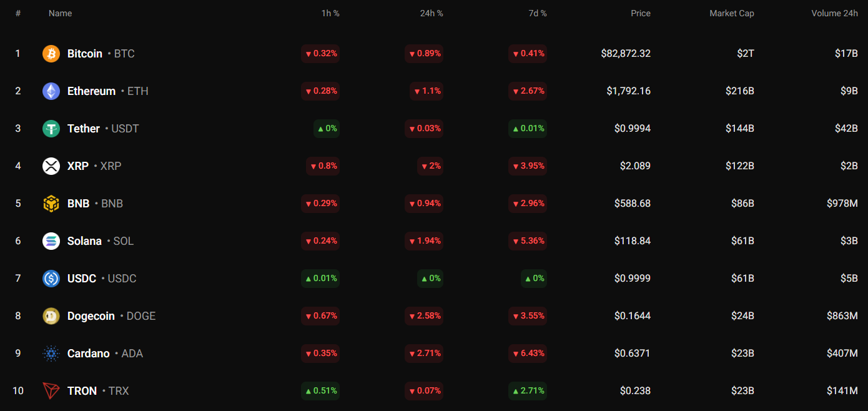Image resolution: width=868 pixels, height=411 pixels.
Task: Open the Dogecoin name link
Action: [91, 316]
